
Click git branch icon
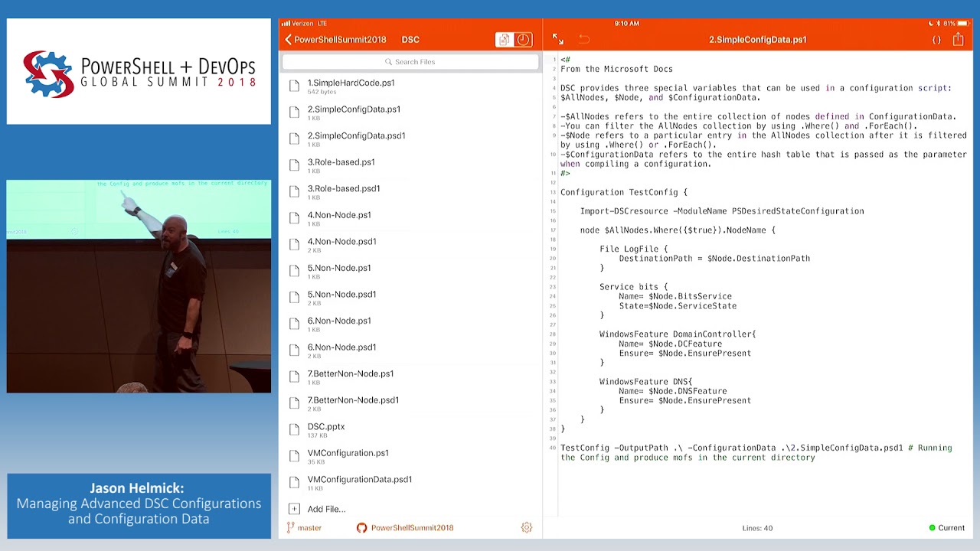coord(290,528)
